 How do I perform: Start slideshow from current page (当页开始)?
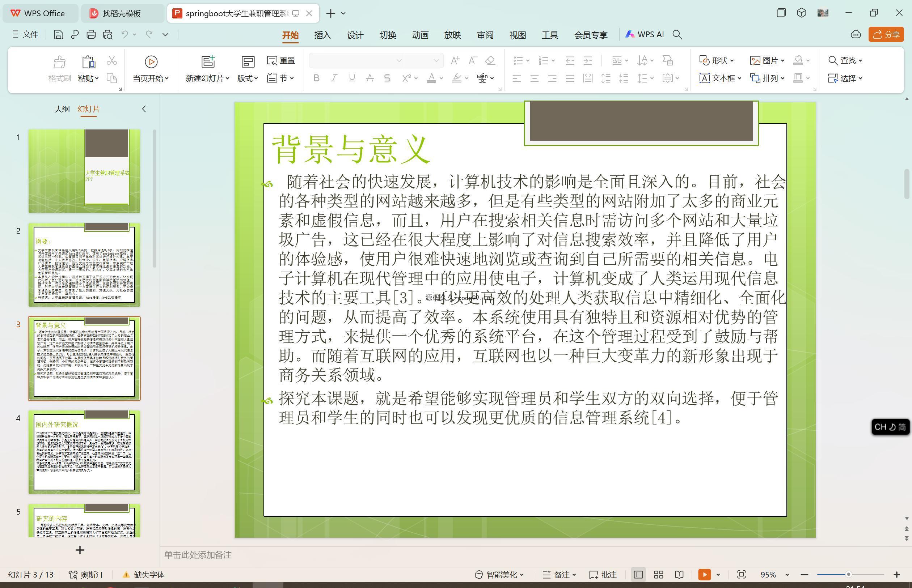click(151, 69)
